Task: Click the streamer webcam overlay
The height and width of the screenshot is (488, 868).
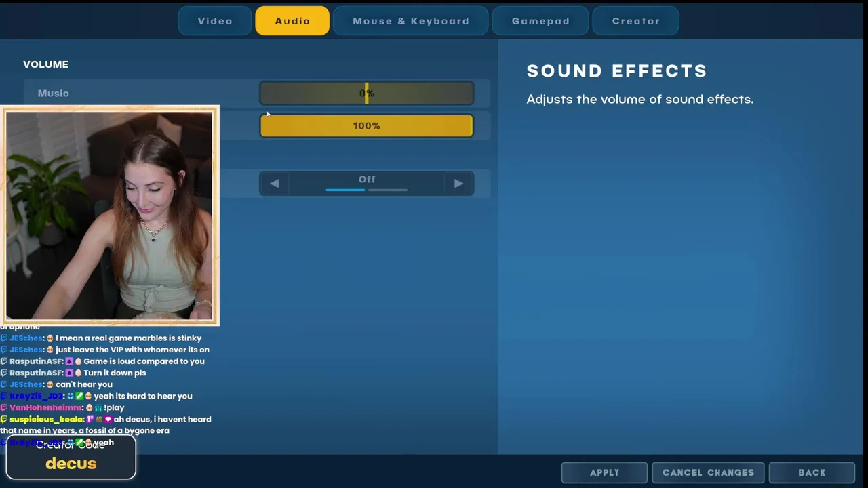Action: click(x=110, y=216)
